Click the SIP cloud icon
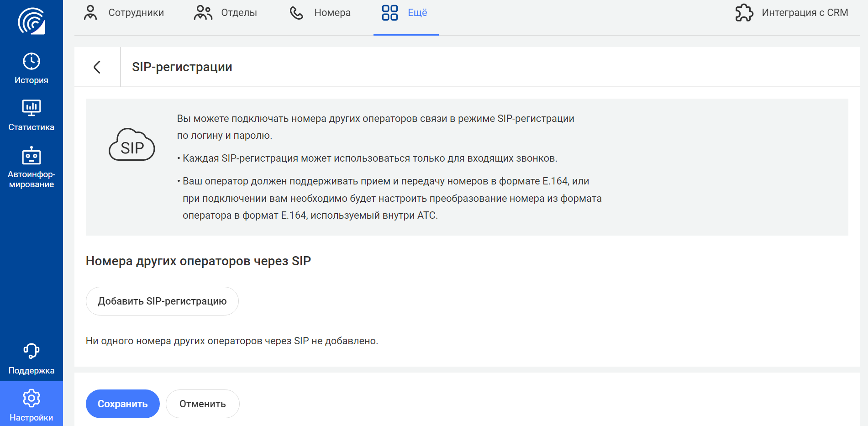The image size is (868, 426). (132, 145)
